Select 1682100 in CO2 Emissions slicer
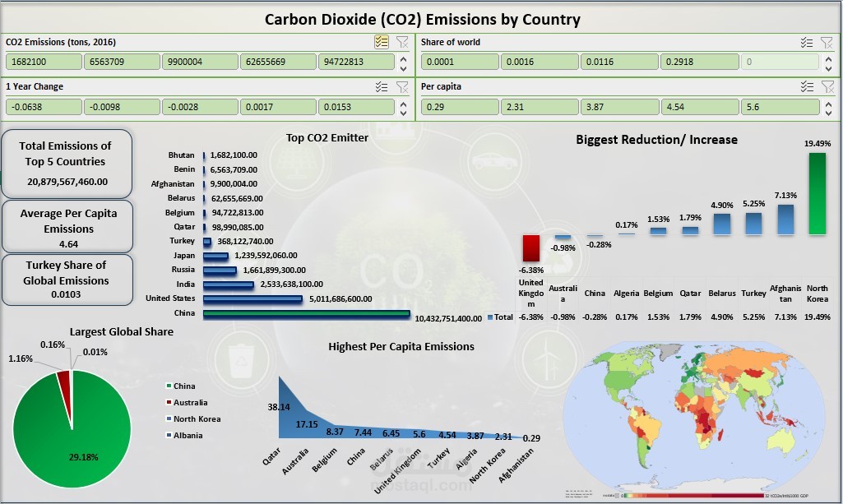This screenshot has height=504, width=843. [44, 62]
